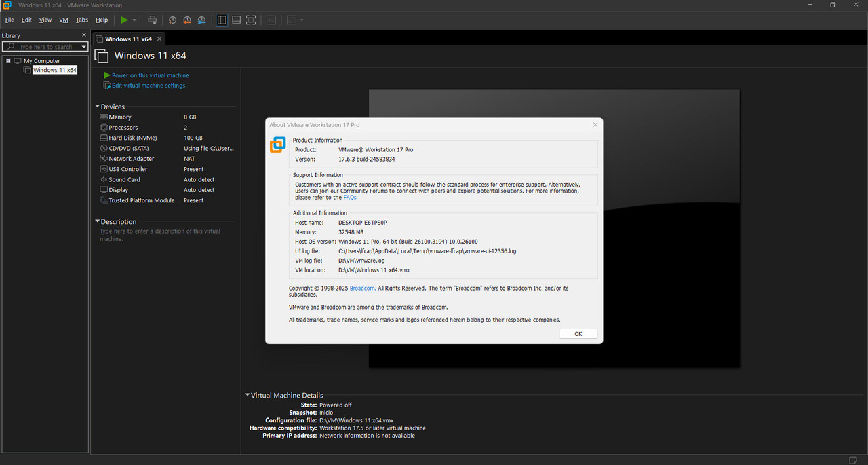Toggle the thumbnail bar view icon
Viewport: 868px width, 465px height.
point(236,20)
